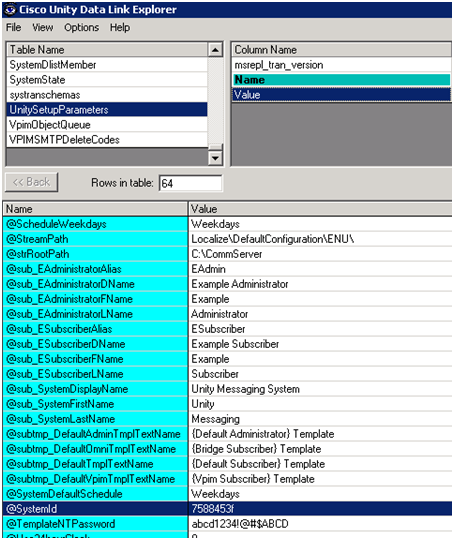Select the SystemDlistMember table

(107, 65)
